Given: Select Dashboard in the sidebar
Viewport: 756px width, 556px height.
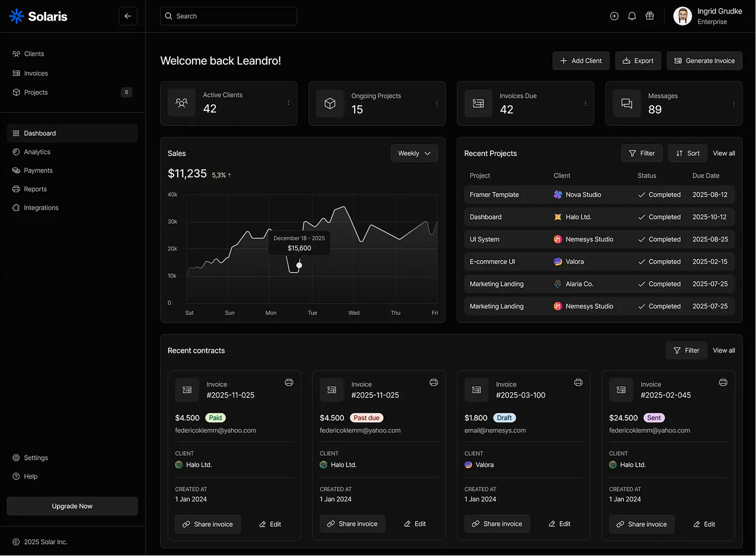Looking at the screenshot, I should 72,134.
